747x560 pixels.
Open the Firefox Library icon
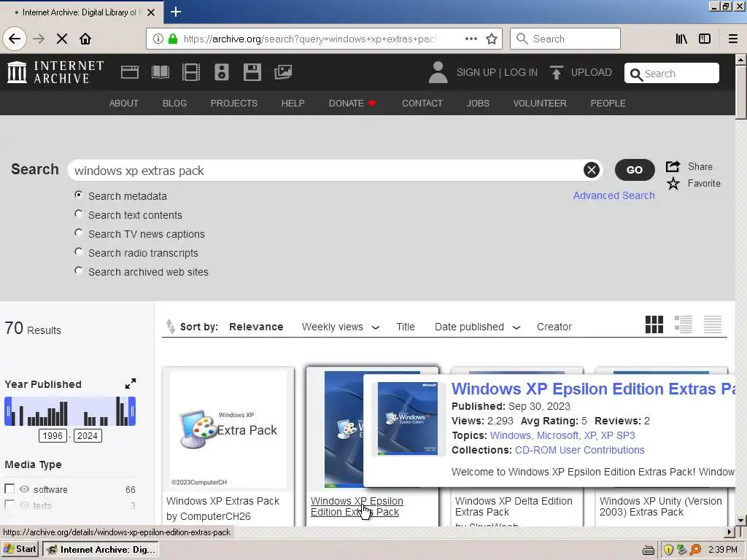(681, 39)
